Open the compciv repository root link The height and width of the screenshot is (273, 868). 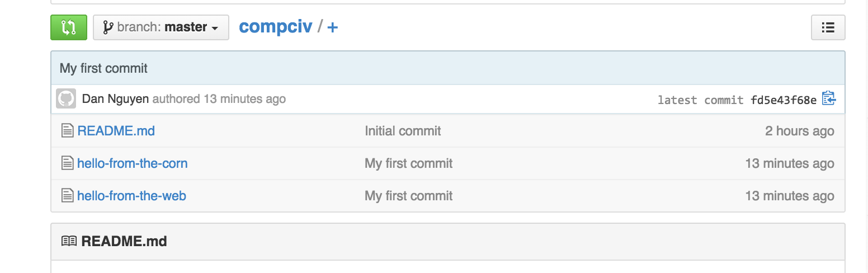pos(276,26)
